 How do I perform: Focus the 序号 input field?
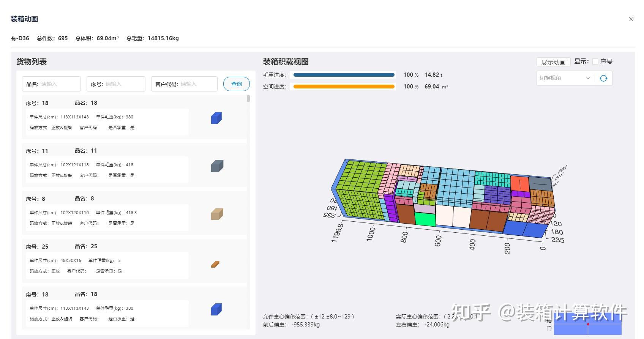pos(116,84)
